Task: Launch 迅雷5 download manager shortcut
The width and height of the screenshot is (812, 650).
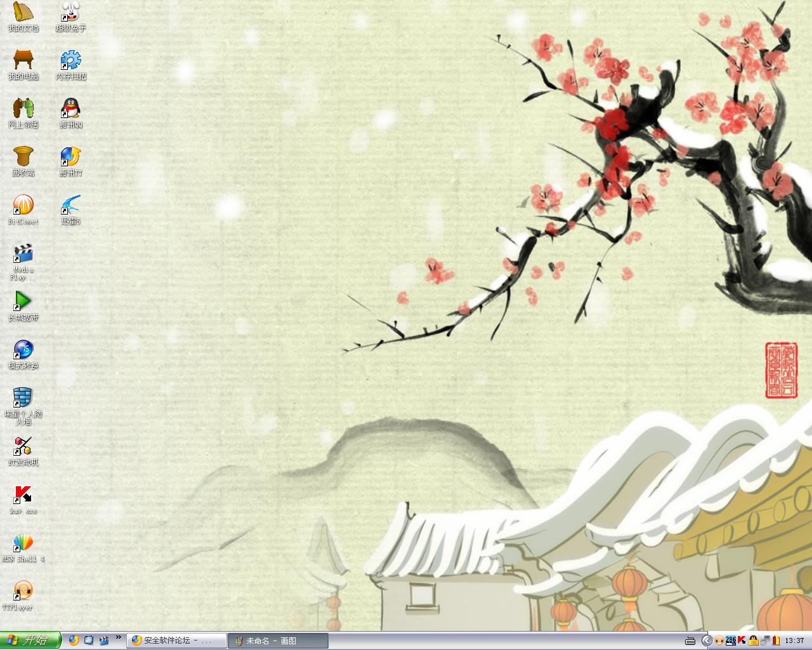Action: click(70, 209)
